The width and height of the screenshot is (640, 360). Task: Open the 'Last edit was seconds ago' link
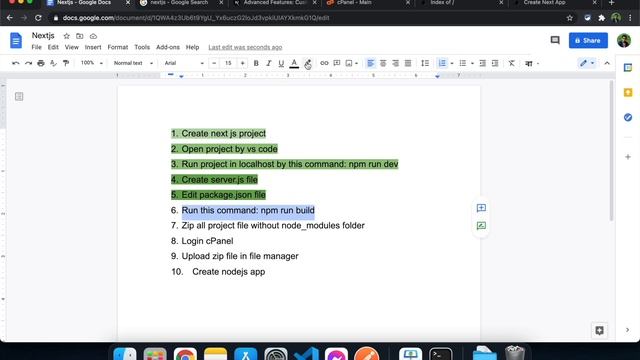coord(245,47)
